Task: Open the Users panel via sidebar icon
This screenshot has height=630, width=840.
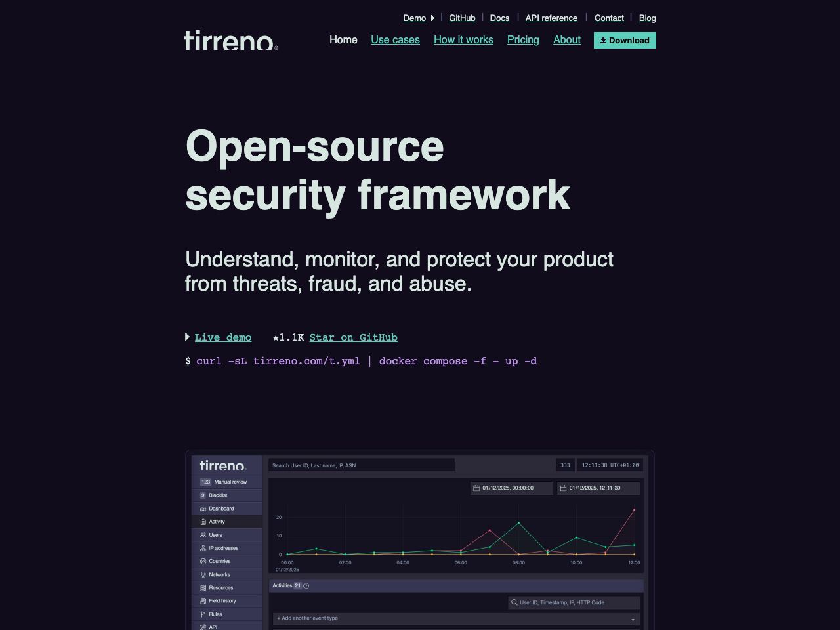Action: (202, 534)
